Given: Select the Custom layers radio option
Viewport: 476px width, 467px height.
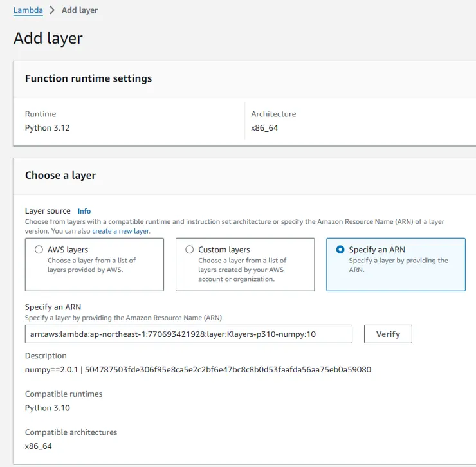Looking at the screenshot, I should click(x=190, y=250).
